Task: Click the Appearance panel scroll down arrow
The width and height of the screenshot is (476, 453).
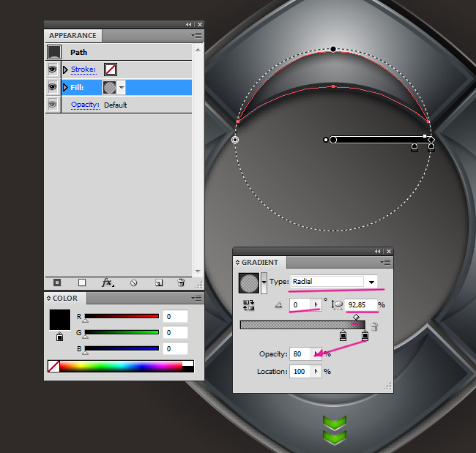Action: pos(198,271)
